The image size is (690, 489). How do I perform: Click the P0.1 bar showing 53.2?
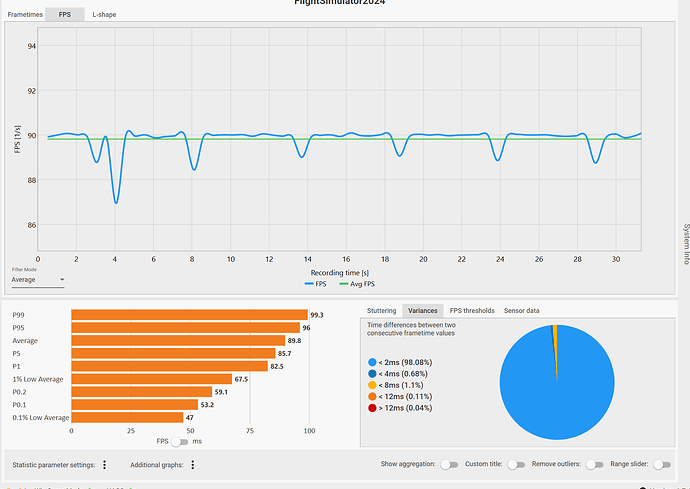[x=135, y=404]
